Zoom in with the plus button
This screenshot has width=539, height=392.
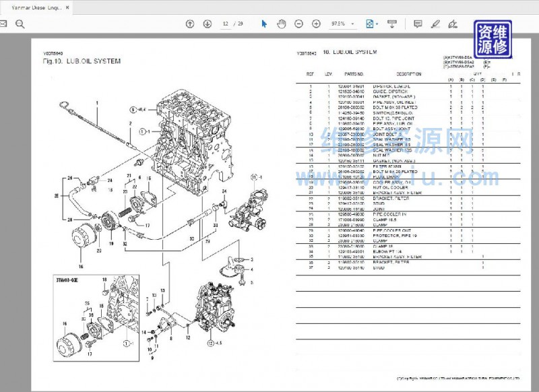point(316,24)
